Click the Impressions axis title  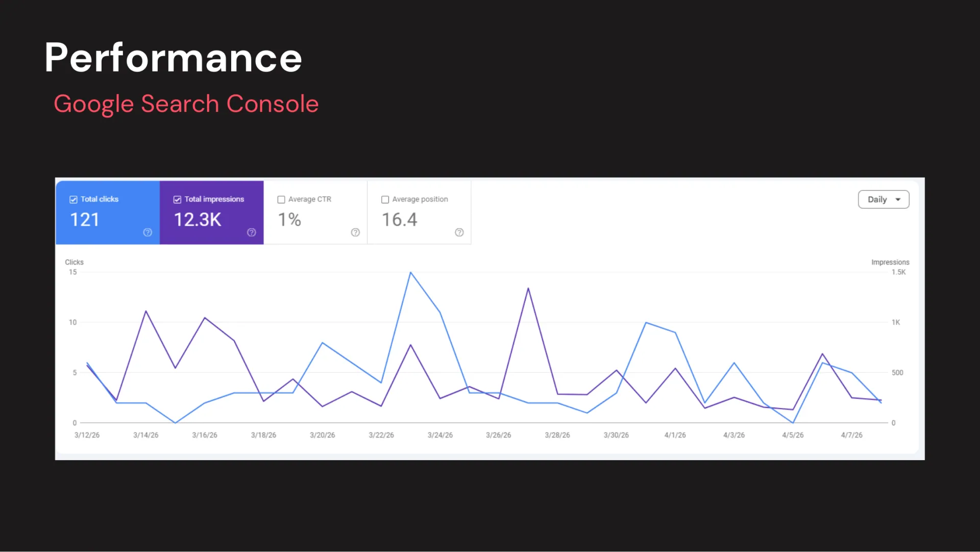tap(890, 262)
